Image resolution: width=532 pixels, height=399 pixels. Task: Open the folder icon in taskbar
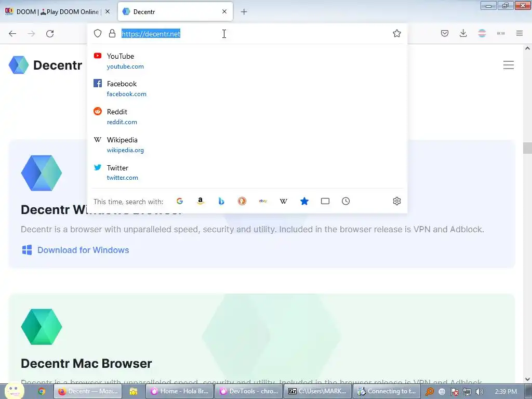134,391
